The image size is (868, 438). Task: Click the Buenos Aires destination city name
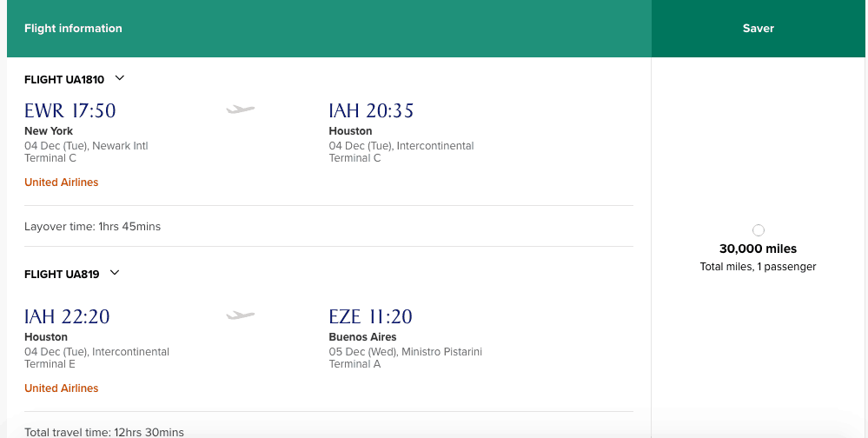tap(362, 337)
